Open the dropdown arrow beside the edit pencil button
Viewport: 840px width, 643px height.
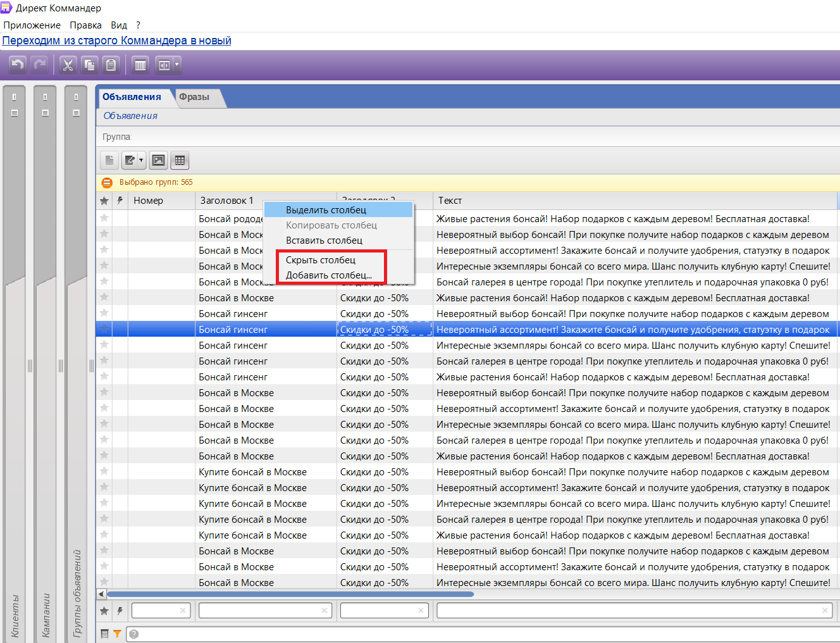pyautogui.click(x=141, y=161)
